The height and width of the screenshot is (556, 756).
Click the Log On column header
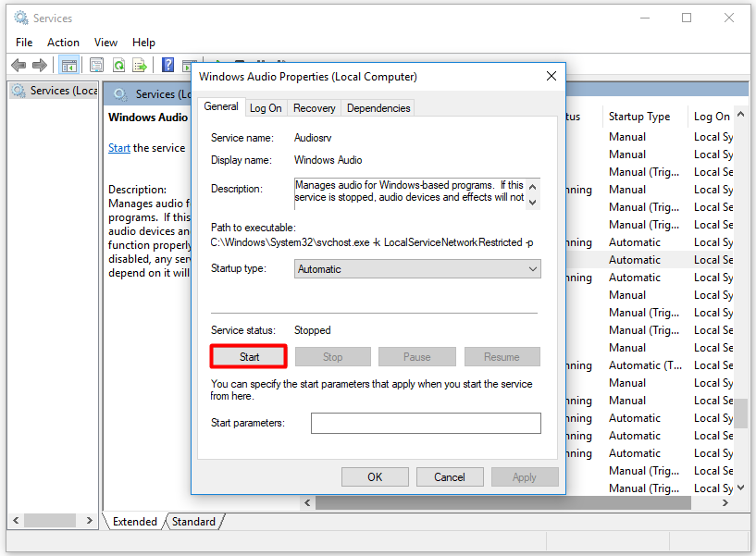[x=712, y=117]
